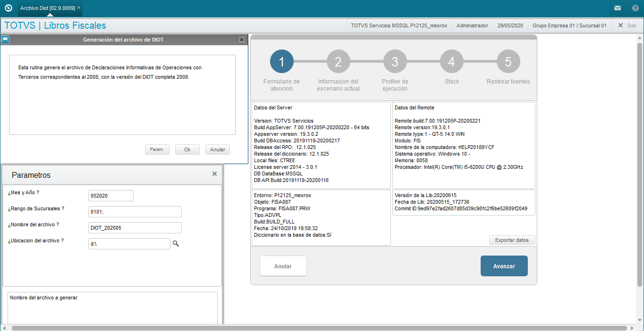
Task: Click the Administrador user label
Action: (472, 25)
